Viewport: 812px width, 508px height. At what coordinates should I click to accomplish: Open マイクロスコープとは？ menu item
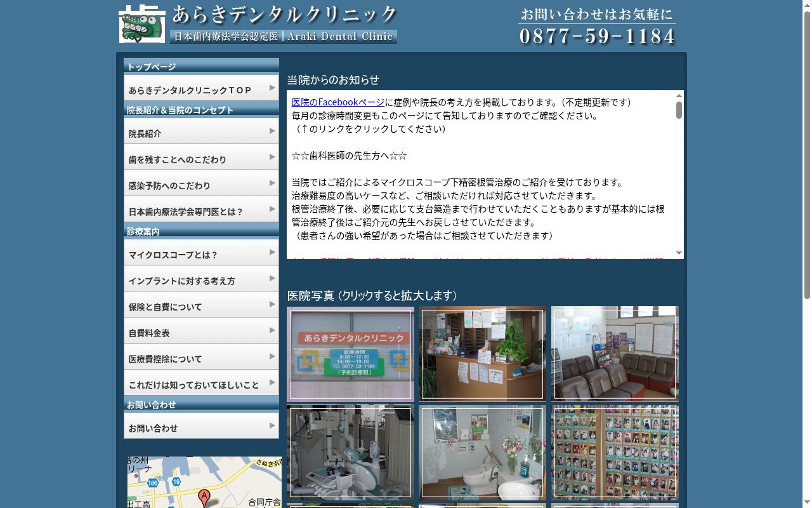click(x=201, y=252)
